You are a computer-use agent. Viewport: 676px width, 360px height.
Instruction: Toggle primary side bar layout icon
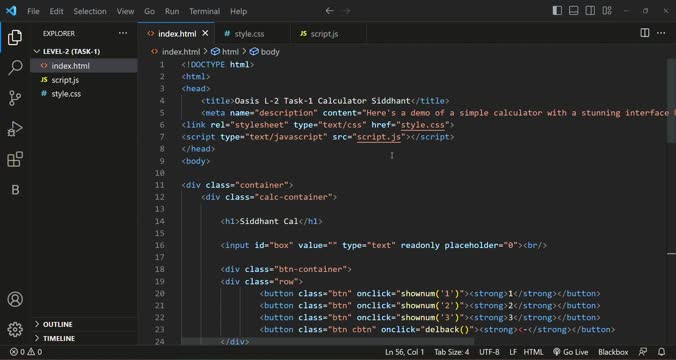[x=557, y=11]
